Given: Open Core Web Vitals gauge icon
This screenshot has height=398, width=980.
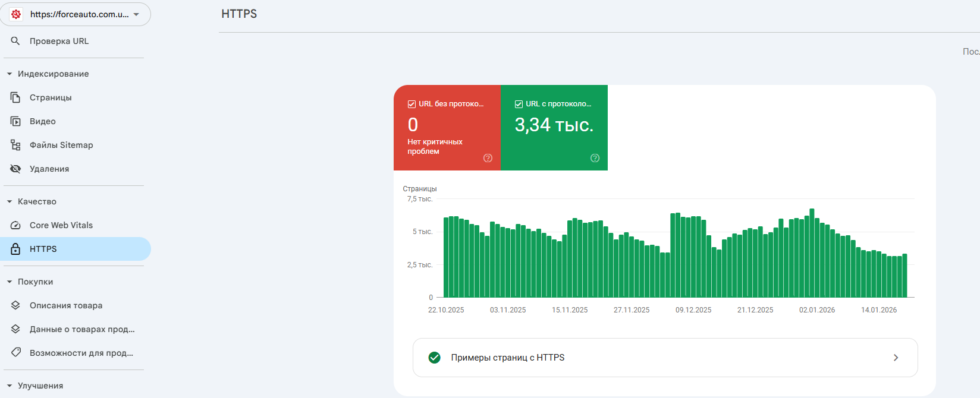Looking at the screenshot, I should [x=15, y=225].
